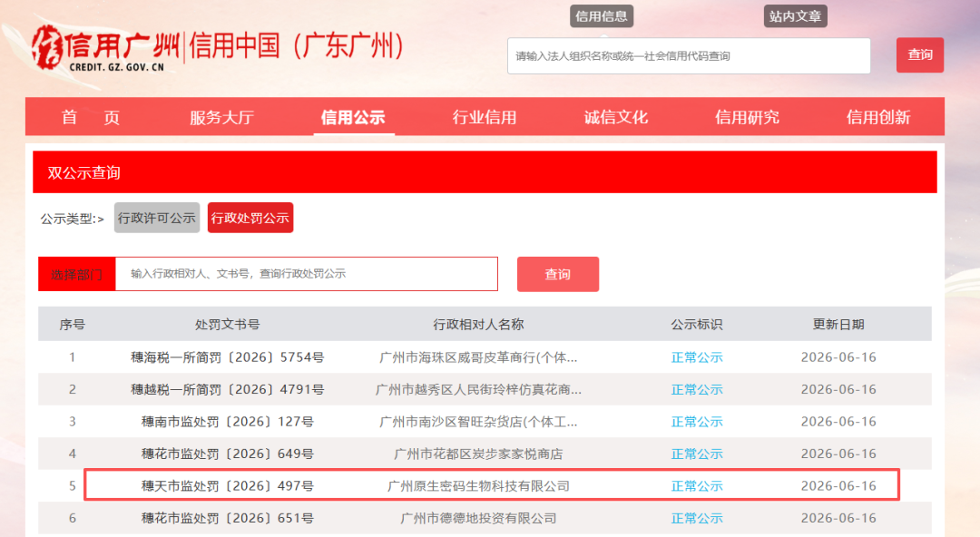This screenshot has height=537, width=980.
Task: Focus the penalty document search field
Action: tap(307, 274)
